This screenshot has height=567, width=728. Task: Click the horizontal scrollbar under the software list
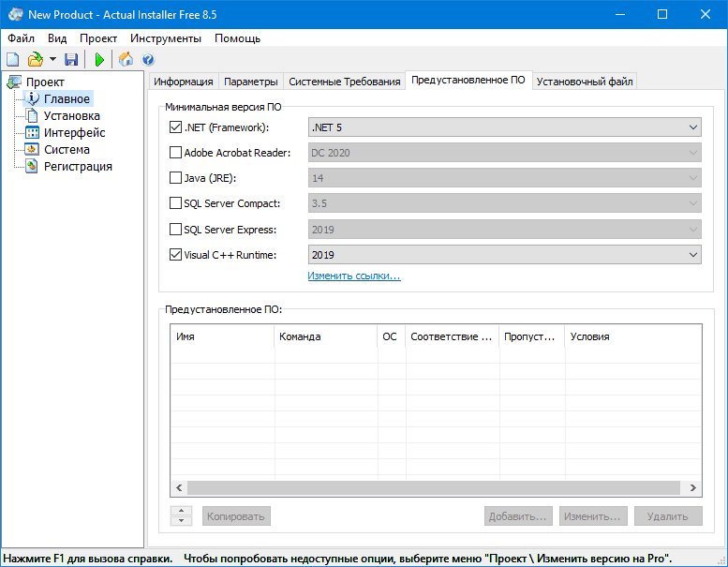[x=435, y=488]
